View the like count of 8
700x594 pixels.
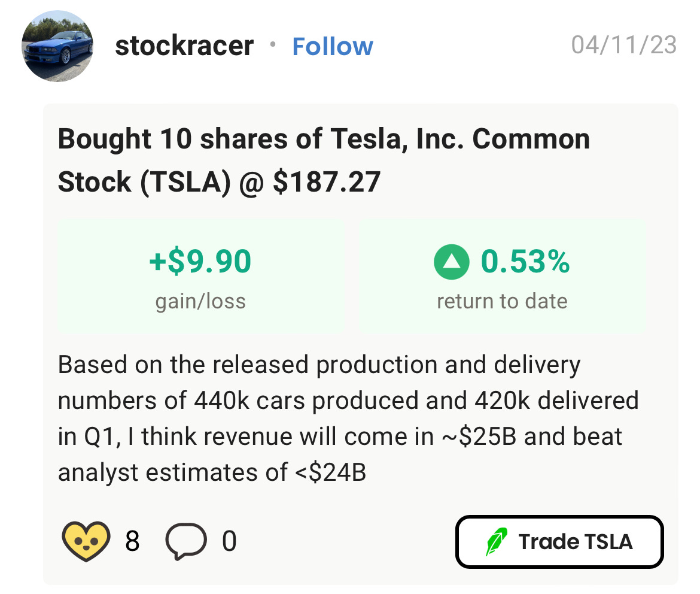click(132, 541)
